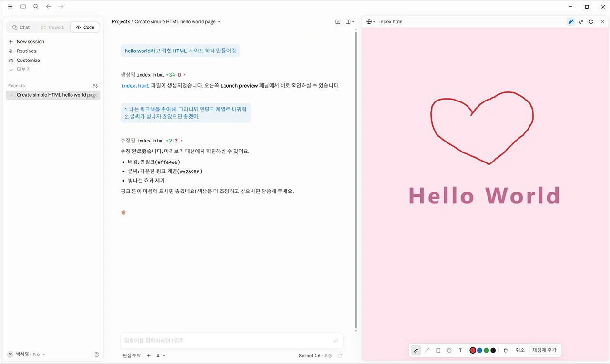Pick the blue pen color
The width and height of the screenshot is (610, 364).
tap(479, 350)
